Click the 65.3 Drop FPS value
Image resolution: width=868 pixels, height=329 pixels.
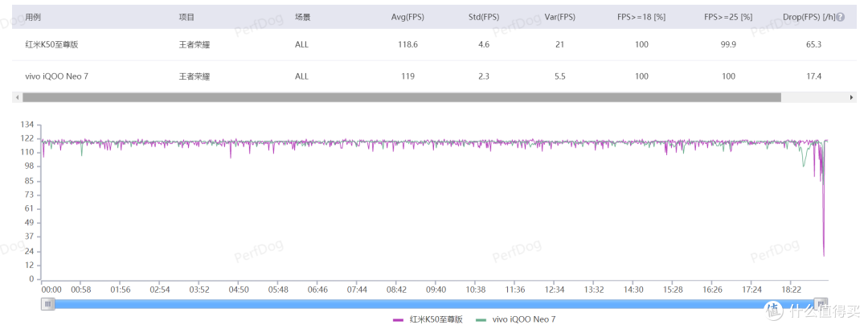[813, 44]
